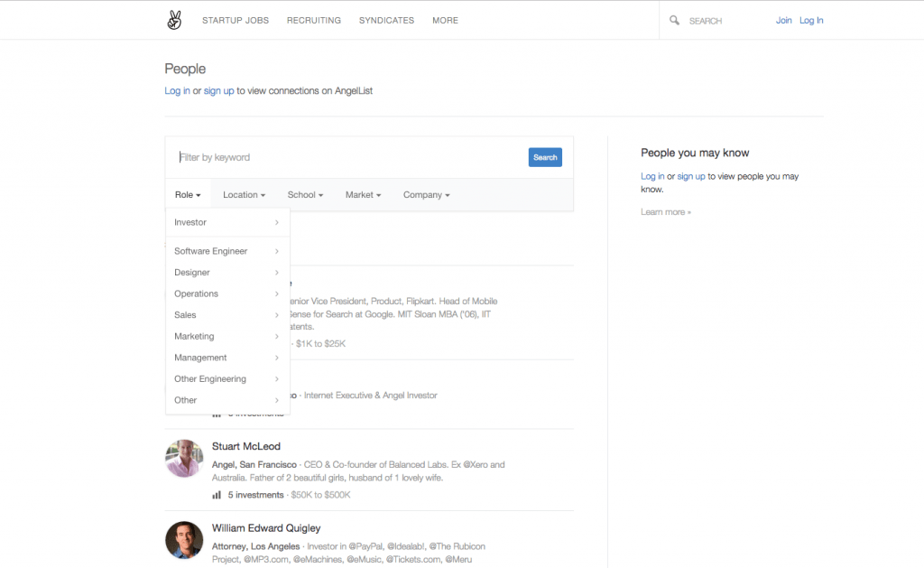Click Stuart McLeod's profile photo
Image resolution: width=924 pixels, height=568 pixels.
coord(184,459)
